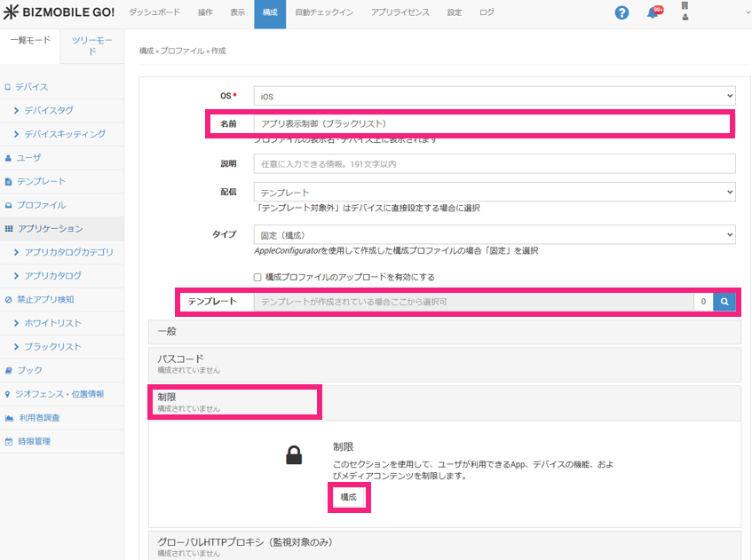
Task: Open ジオフェンス・位置情報 in the sidebar
Action: coord(60,394)
